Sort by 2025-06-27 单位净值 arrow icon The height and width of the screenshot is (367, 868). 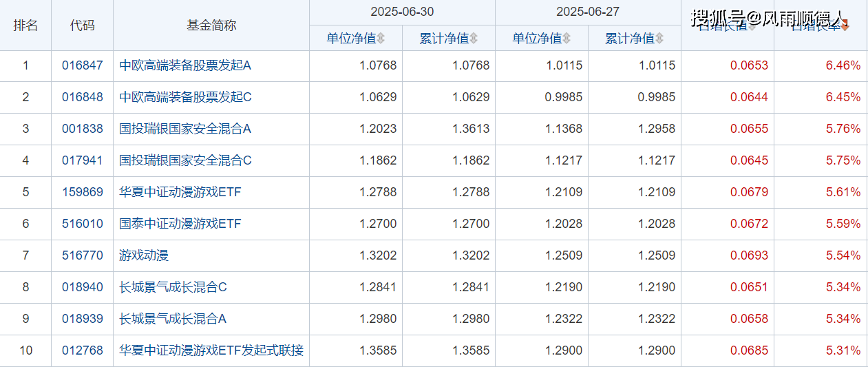(x=567, y=39)
